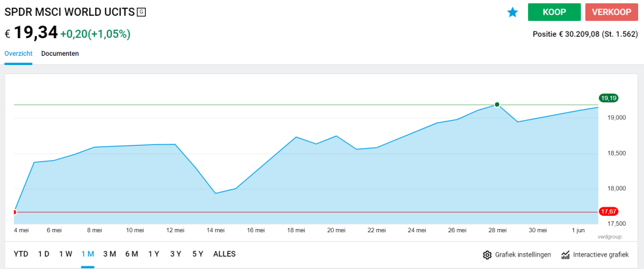Click the green high point marker on chart
This screenshot has height=269, width=644.
coord(497,104)
